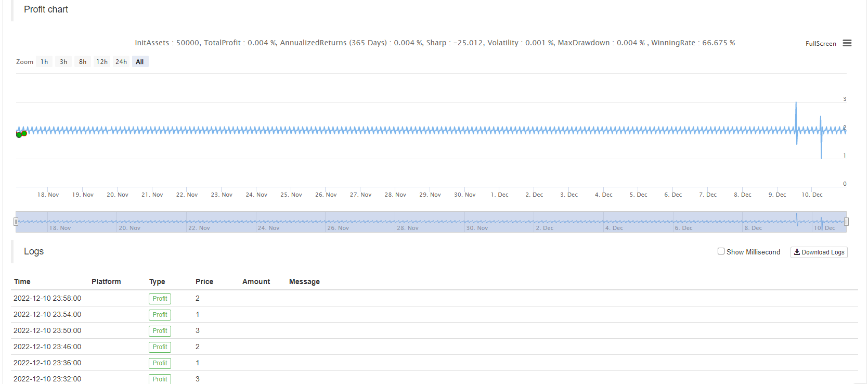868x384 pixels.
Task: Set chart zoom to 1h
Action: pos(44,62)
